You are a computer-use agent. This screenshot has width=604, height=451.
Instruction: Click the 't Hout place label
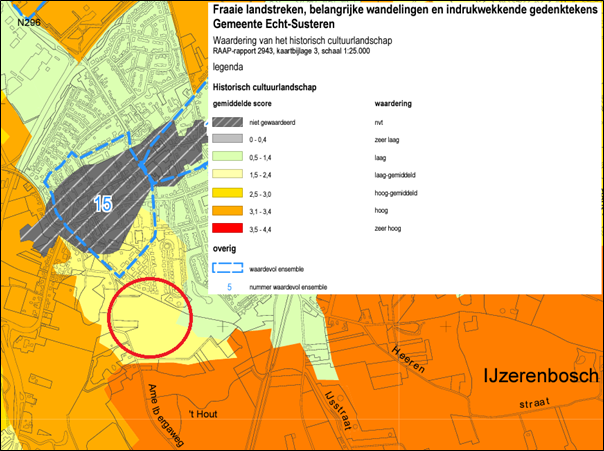coord(203,414)
